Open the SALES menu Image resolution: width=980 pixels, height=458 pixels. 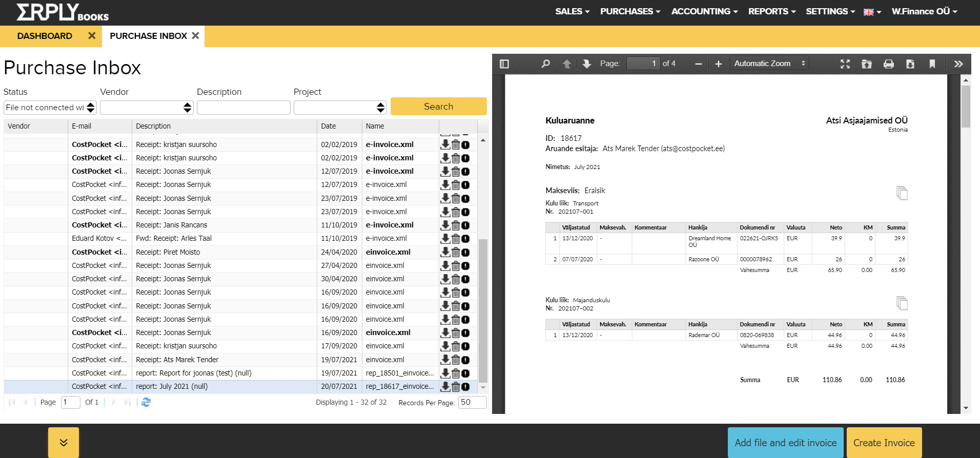[572, 11]
